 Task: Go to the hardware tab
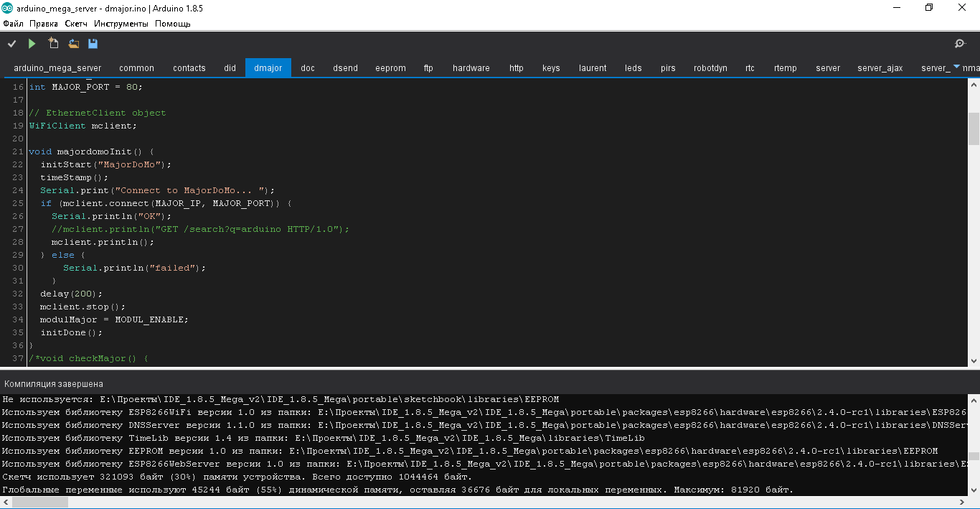[471, 68]
